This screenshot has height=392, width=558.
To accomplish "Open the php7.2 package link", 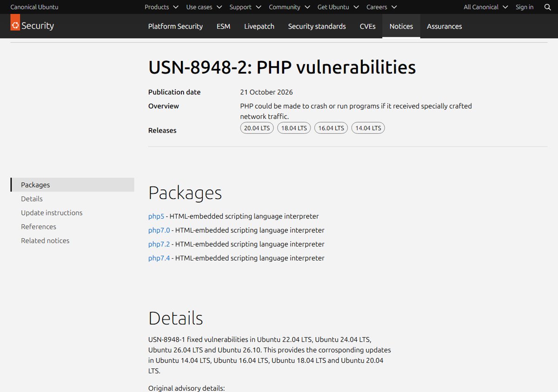I will (x=159, y=244).
